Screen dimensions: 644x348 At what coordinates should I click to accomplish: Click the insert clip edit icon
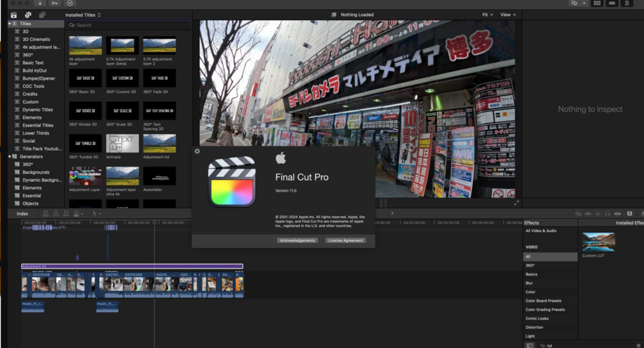56,213
